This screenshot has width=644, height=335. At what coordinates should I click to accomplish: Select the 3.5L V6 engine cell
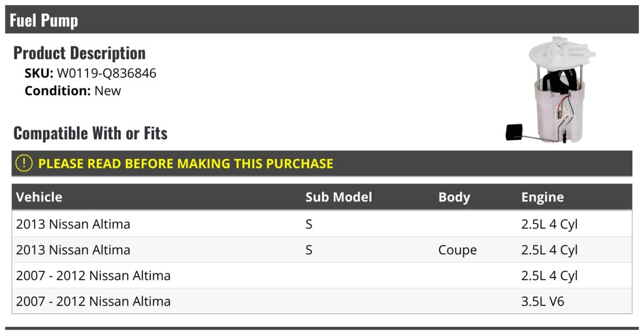[543, 301]
